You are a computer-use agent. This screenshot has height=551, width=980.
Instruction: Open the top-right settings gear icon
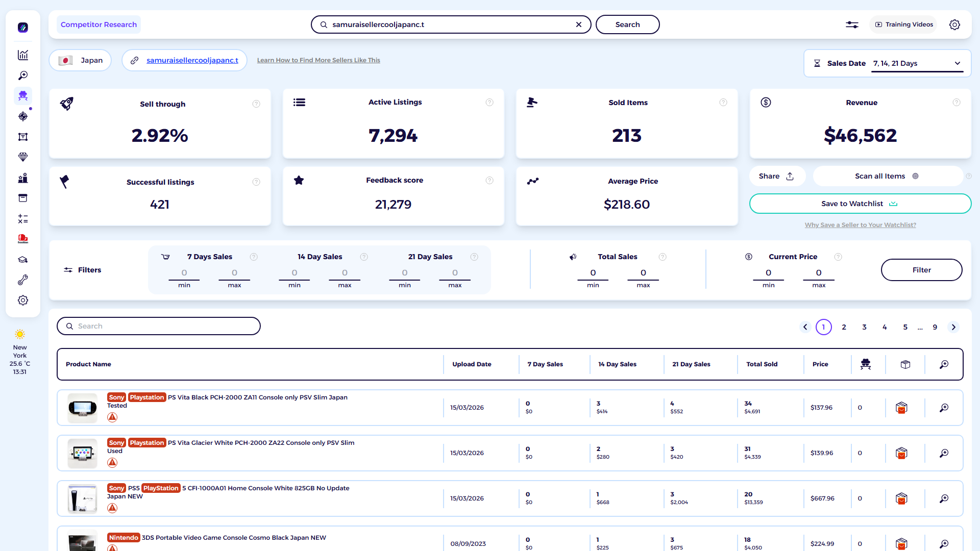[954, 24]
